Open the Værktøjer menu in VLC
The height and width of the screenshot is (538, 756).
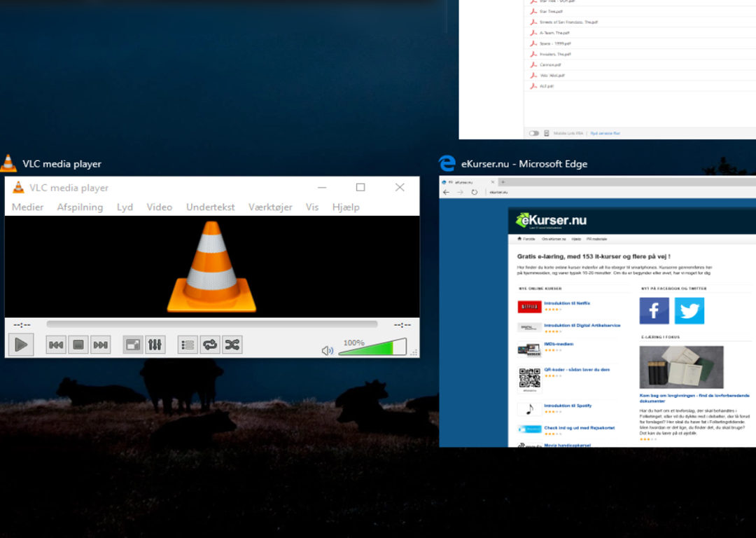270,207
